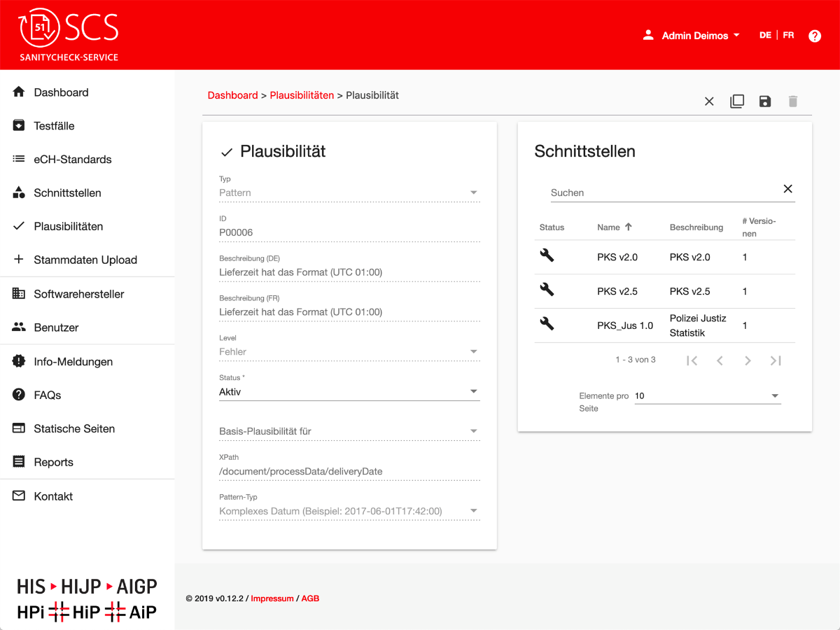Open Testfälle in the sidebar
Image resolution: width=840 pixels, height=630 pixels.
click(54, 126)
